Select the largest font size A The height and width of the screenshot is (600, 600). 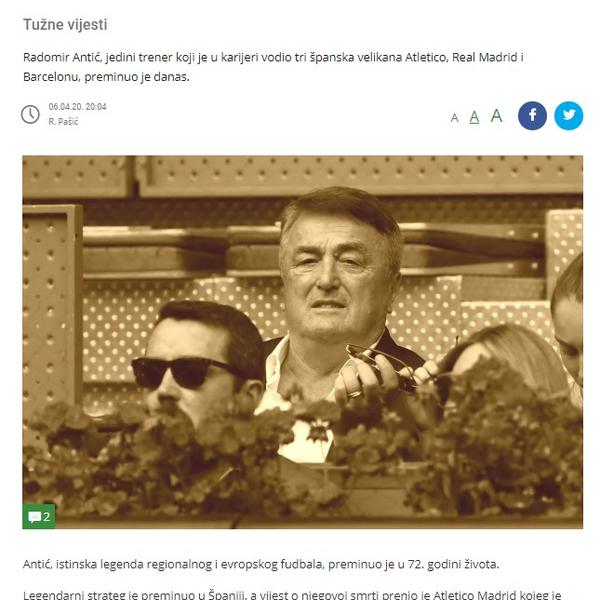496,116
